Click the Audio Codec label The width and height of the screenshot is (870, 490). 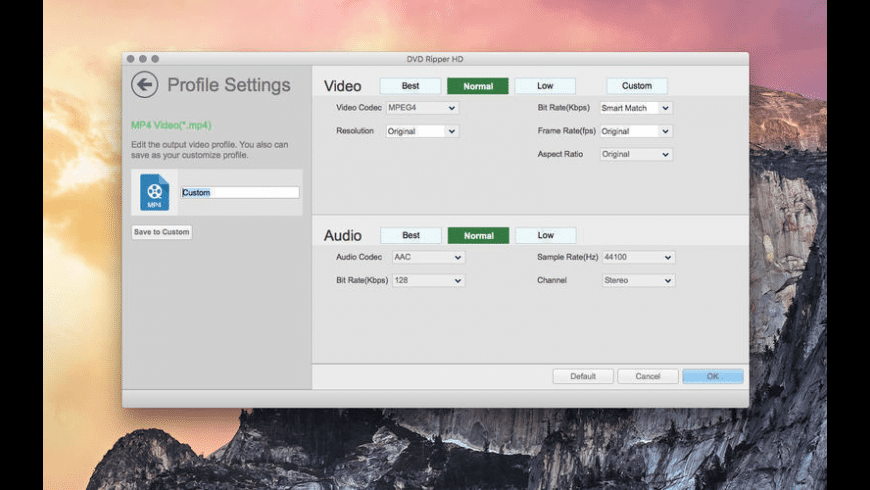pos(358,257)
